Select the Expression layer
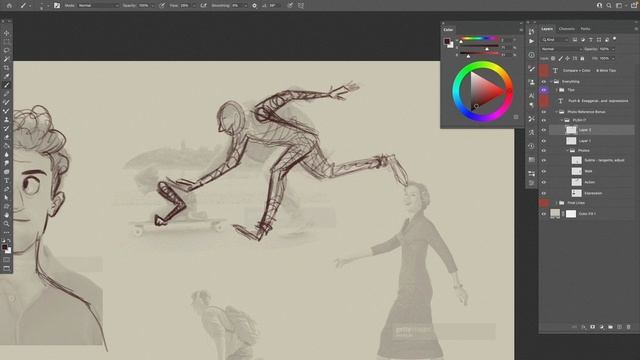Image resolution: width=640 pixels, height=360 pixels. click(592, 193)
